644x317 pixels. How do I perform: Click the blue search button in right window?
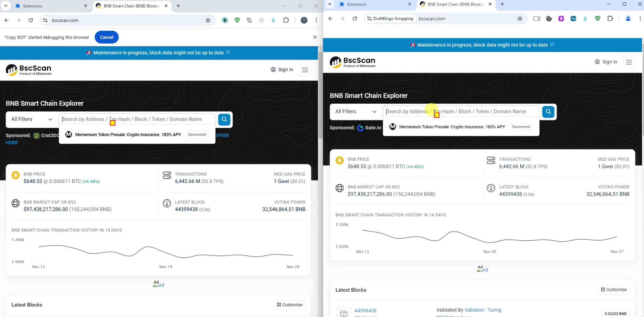548,112
